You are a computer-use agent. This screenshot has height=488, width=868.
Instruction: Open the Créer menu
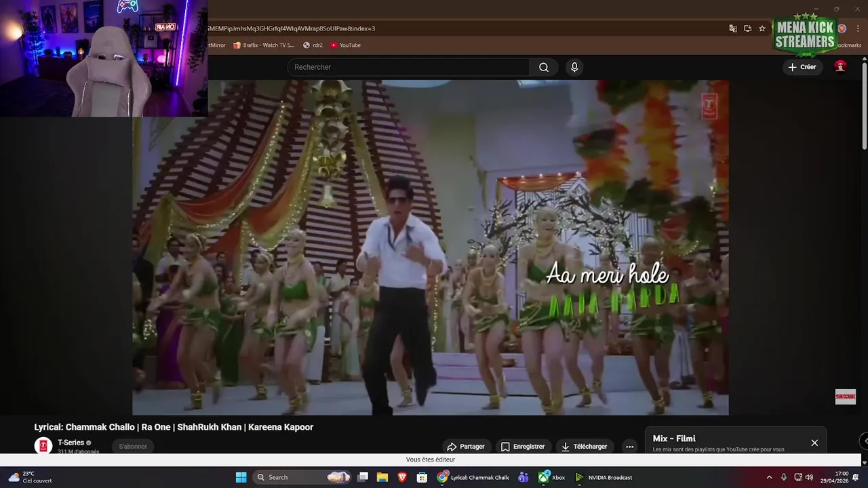pos(802,67)
